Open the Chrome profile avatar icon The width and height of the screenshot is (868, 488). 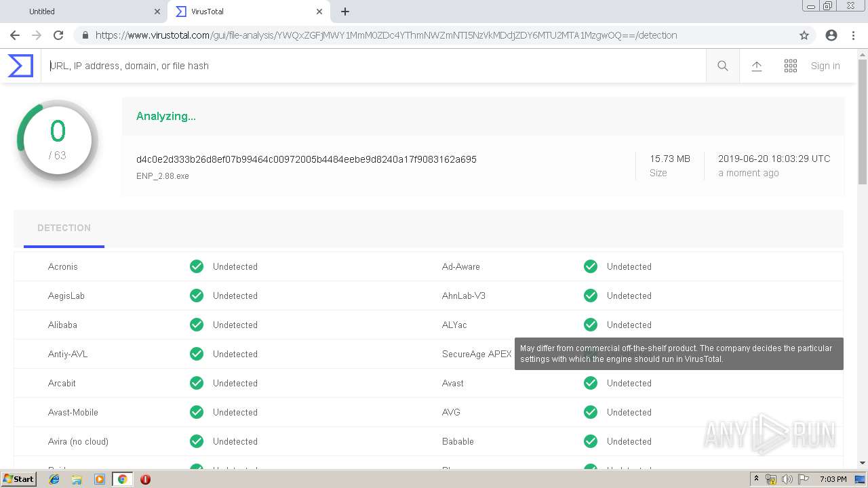[x=831, y=35]
